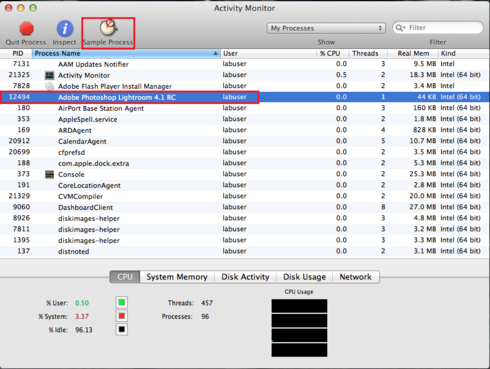Switch to the Network tab
This screenshot has height=369, width=490.
[x=356, y=277]
